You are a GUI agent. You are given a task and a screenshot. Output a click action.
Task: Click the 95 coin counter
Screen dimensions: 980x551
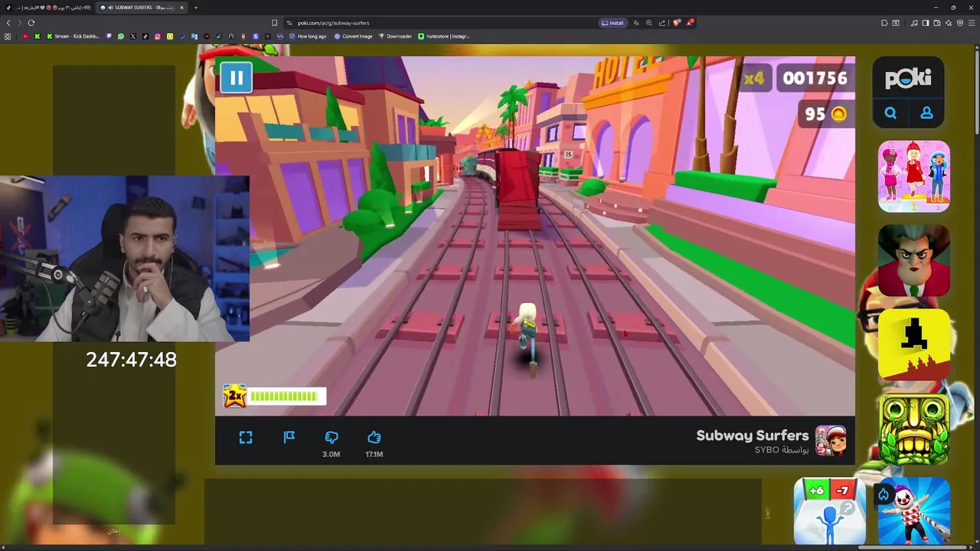click(x=825, y=114)
